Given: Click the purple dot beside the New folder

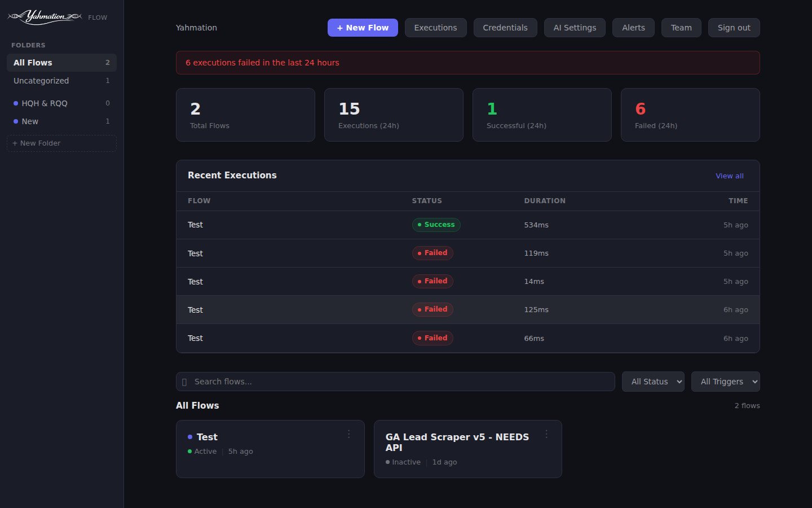Looking at the screenshot, I should point(15,121).
